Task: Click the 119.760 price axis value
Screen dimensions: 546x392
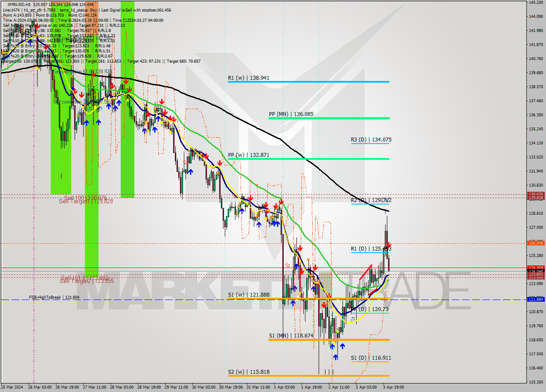Action: click(x=537, y=326)
